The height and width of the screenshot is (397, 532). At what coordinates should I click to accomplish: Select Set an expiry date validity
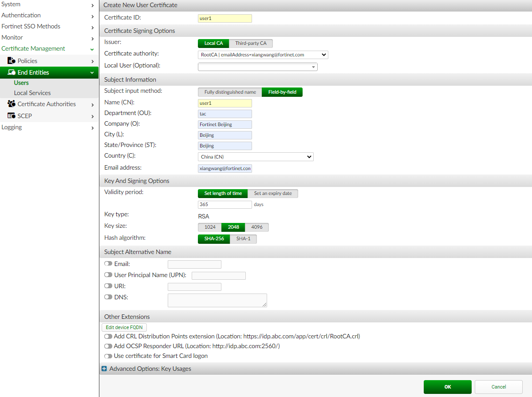click(x=273, y=193)
